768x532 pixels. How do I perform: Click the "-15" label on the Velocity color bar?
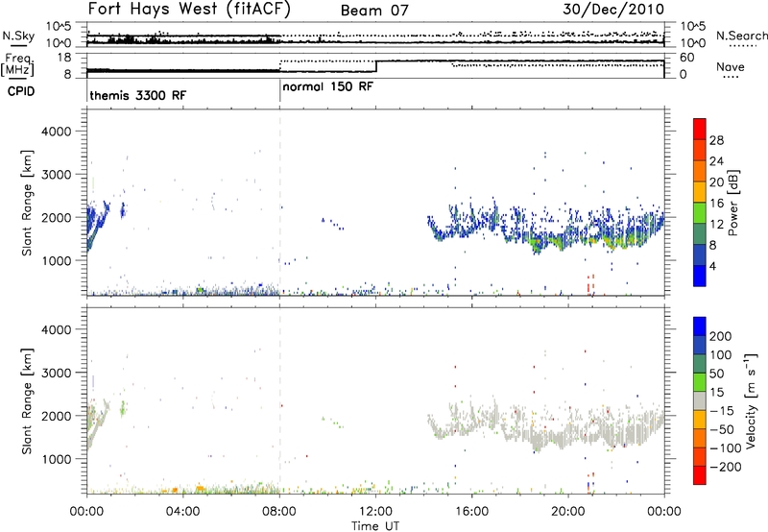pyautogui.click(x=722, y=411)
